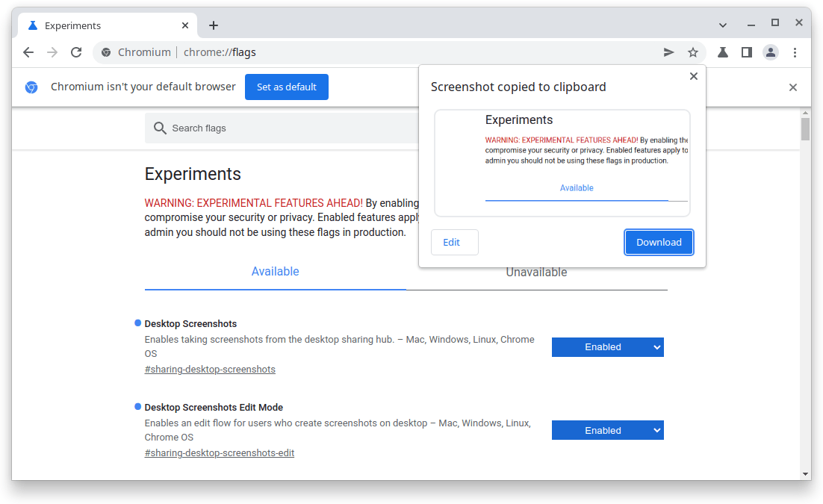Open the Desktop Screenshots Edit Mode dropdown
Screen dimensions: 823x504
[607, 430]
